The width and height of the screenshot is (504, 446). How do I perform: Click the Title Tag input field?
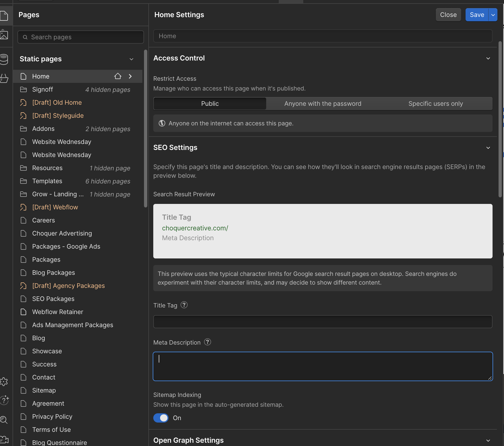pyautogui.click(x=323, y=322)
